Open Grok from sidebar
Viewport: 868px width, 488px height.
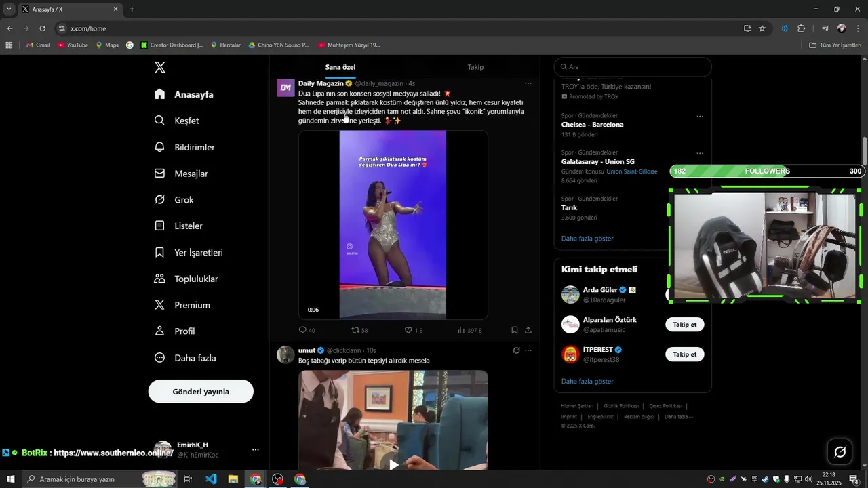(174, 200)
